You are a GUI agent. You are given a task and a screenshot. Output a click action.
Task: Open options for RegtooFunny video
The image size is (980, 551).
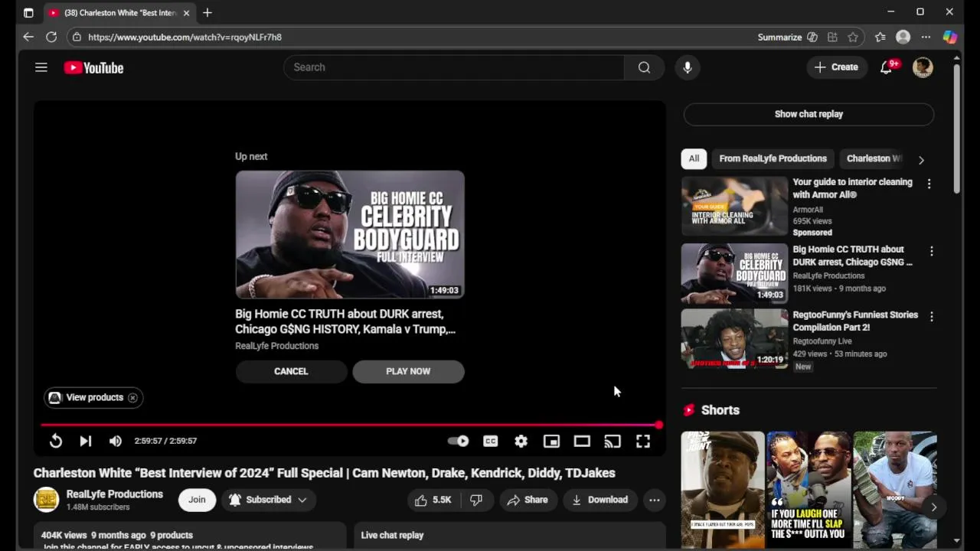[931, 316]
